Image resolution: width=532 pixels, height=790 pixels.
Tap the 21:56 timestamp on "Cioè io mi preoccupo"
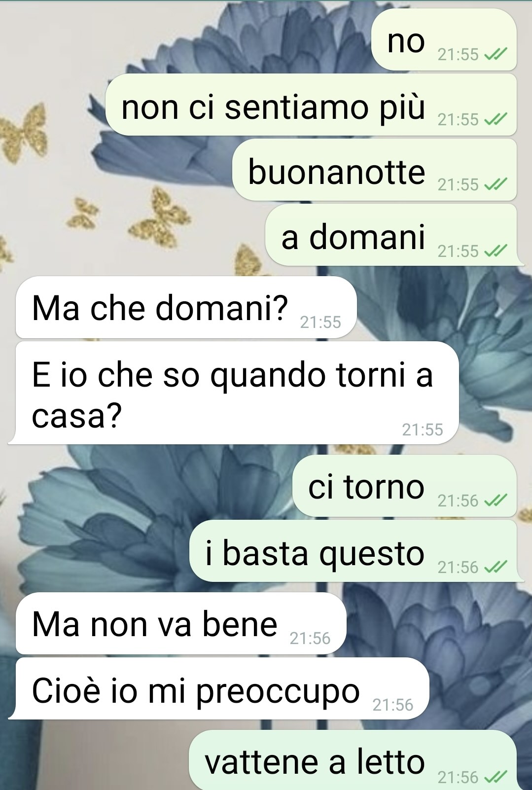tap(393, 705)
